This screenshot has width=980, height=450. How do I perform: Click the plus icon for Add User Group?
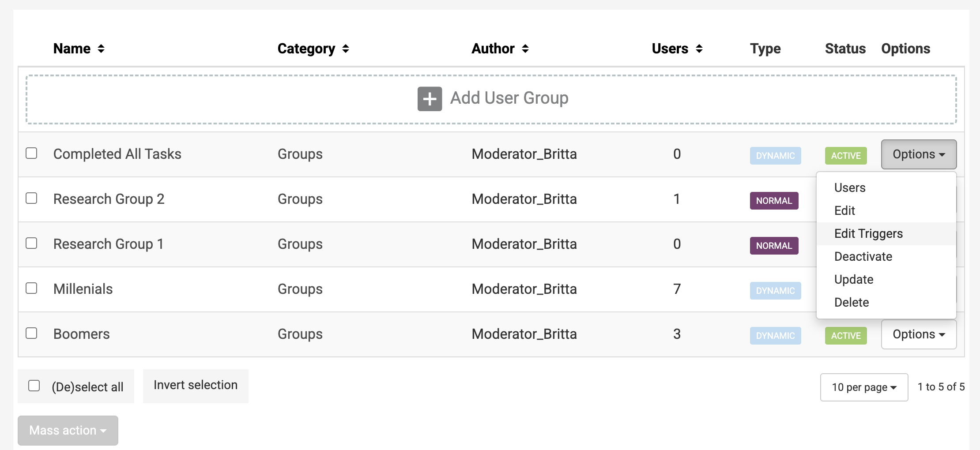tap(430, 99)
